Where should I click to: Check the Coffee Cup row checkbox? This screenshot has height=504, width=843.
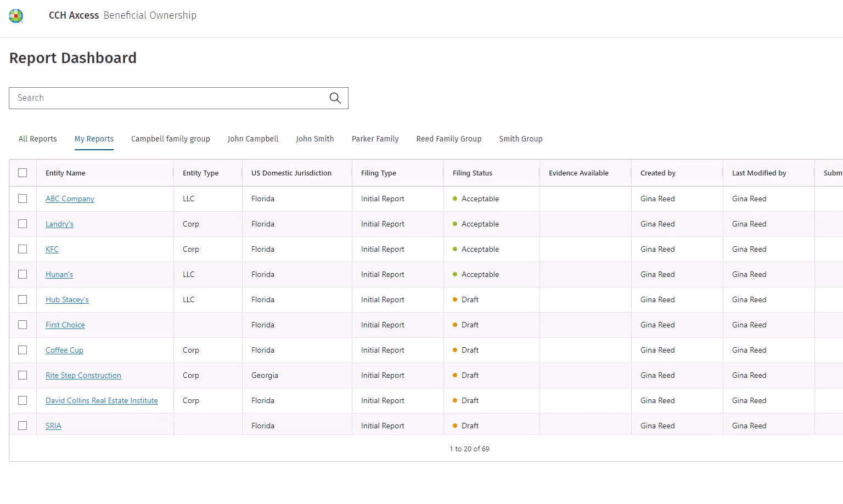[x=23, y=350]
